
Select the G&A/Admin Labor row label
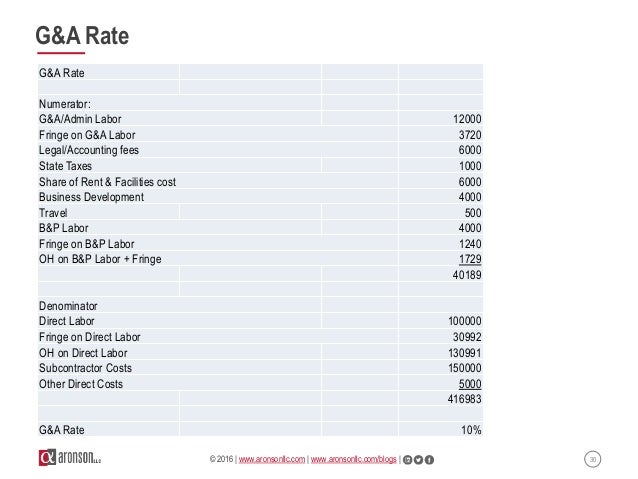(x=80, y=119)
